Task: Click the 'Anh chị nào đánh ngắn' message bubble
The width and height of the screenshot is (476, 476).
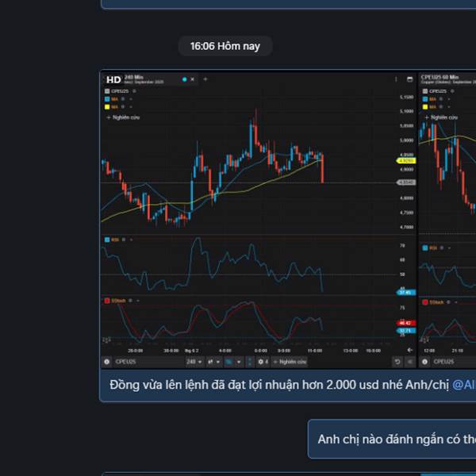Action: click(x=392, y=439)
